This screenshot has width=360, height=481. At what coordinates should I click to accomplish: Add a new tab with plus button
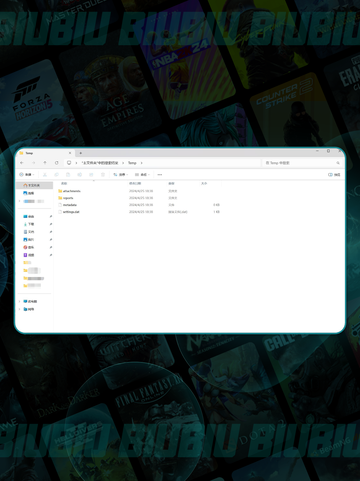click(80, 153)
